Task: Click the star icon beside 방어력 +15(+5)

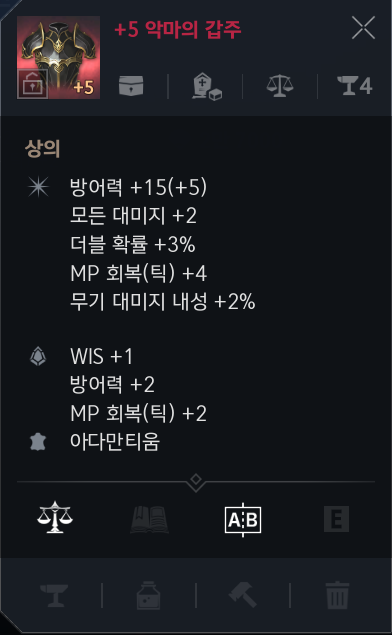Action: click(38, 187)
